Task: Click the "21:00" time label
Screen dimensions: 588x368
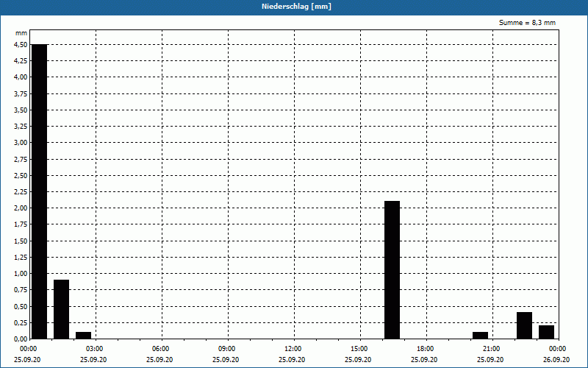Action: (x=491, y=349)
